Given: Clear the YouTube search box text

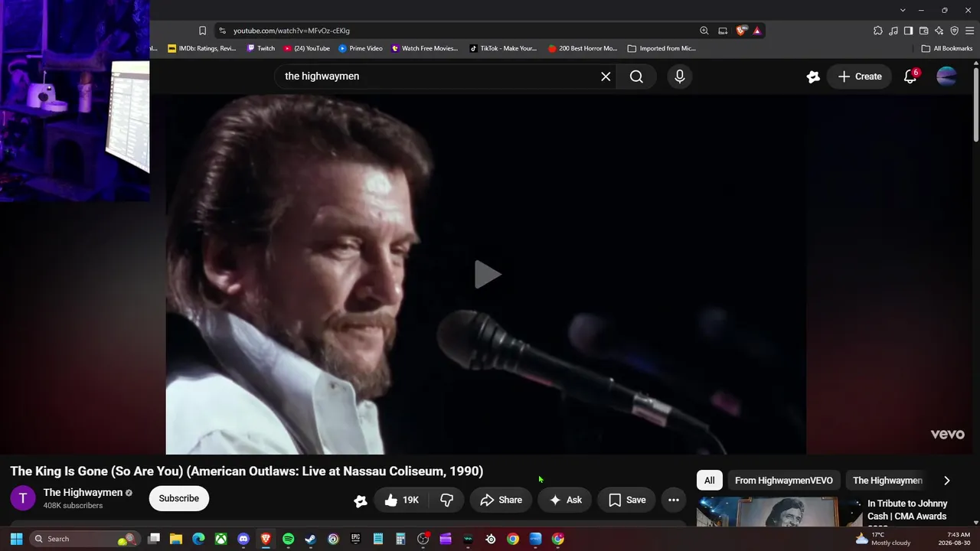Looking at the screenshot, I should pos(606,77).
